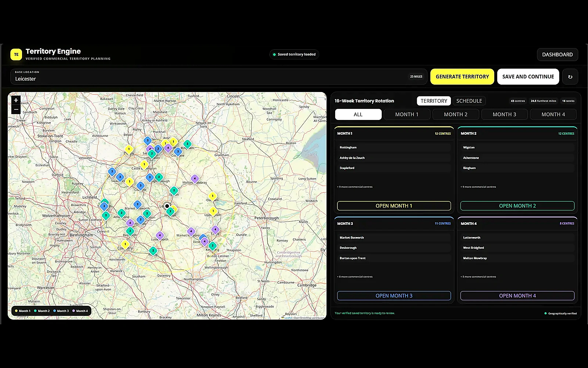This screenshot has width=588, height=368.
Task: Select the MONTH 1 filter tab
Action: coord(407,114)
